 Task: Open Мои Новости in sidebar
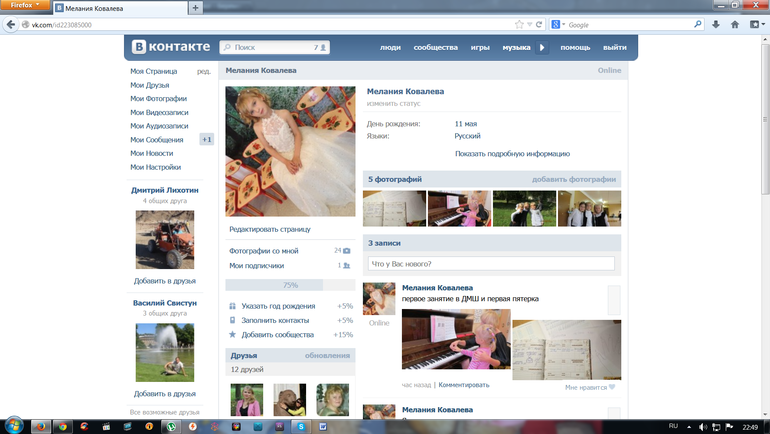tap(152, 153)
